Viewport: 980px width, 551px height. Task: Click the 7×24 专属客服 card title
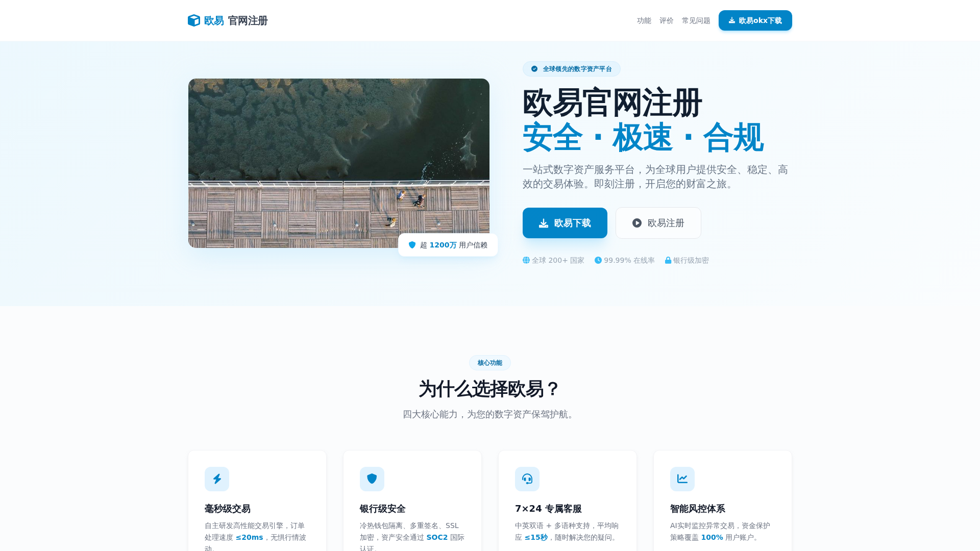click(x=548, y=509)
